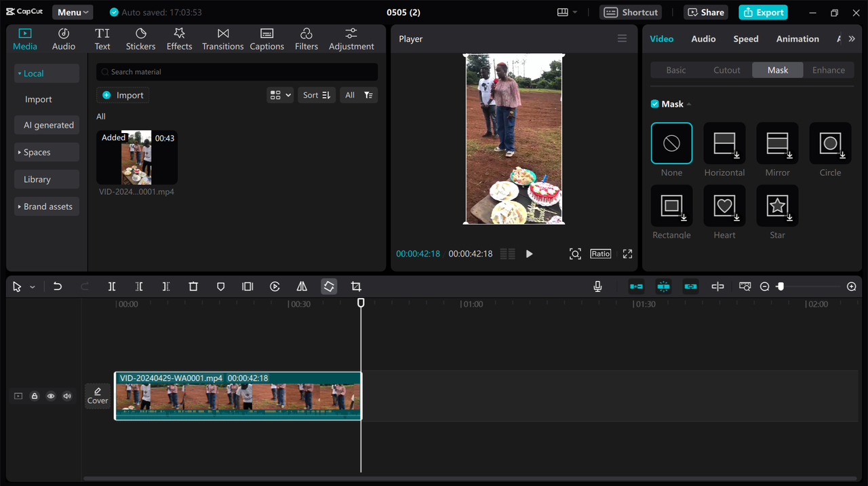Hide the video track with eye icon
The image size is (868, 486).
click(51, 396)
